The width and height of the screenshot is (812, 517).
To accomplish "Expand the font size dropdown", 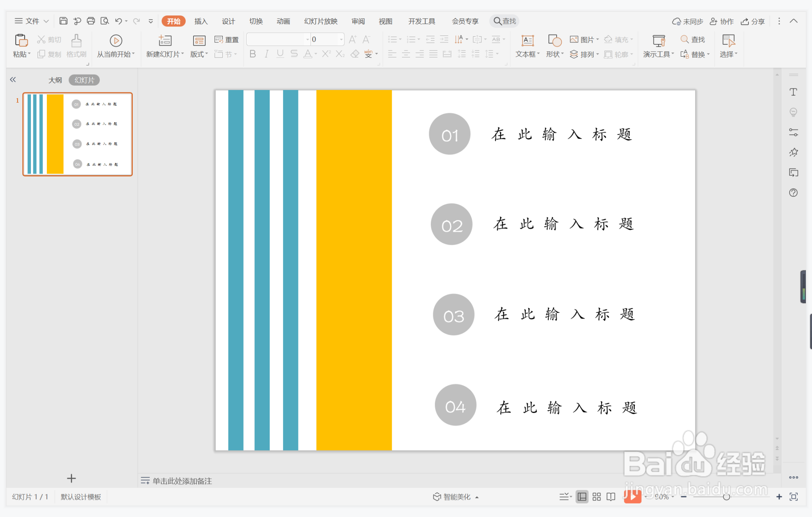I will [x=341, y=40].
